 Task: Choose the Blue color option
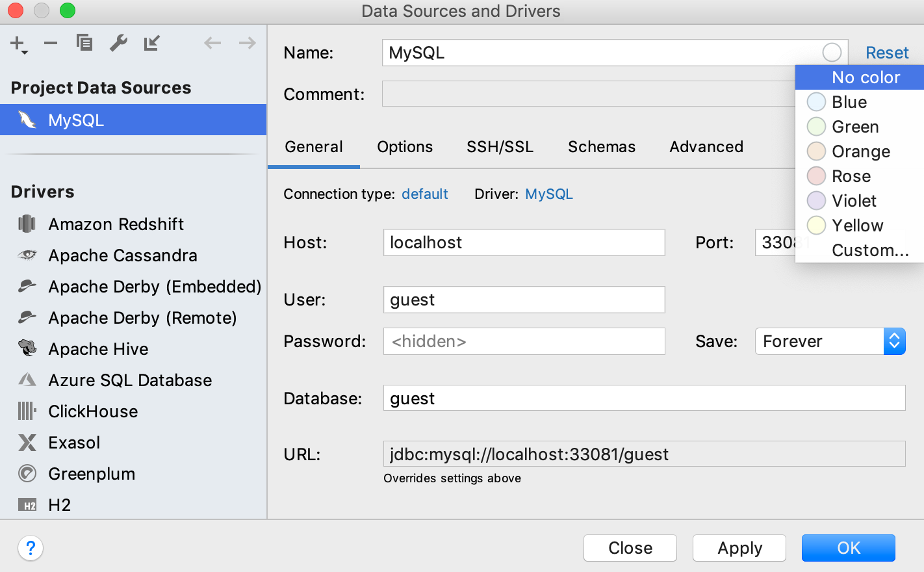tap(859, 102)
